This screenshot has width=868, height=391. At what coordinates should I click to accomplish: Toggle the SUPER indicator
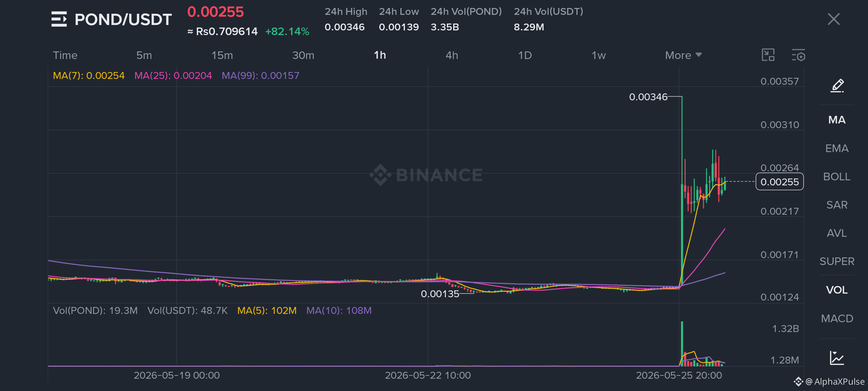click(837, 261)
